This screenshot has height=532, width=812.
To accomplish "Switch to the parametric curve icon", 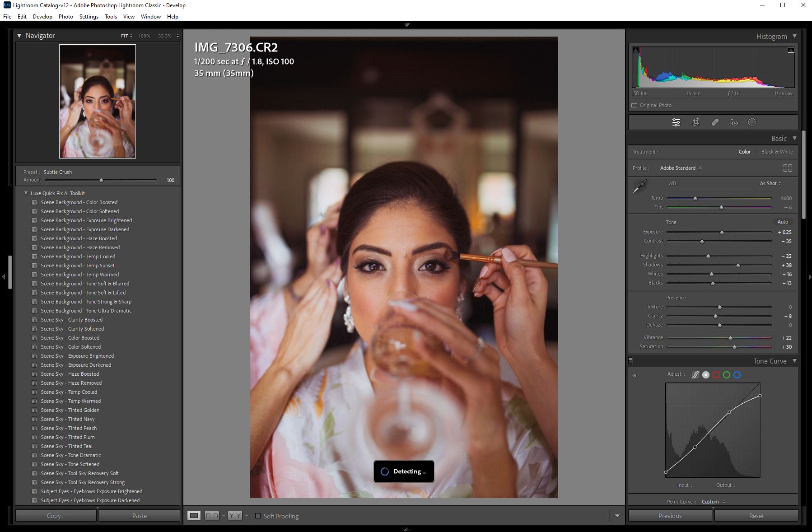I will (x=695, y=375).
